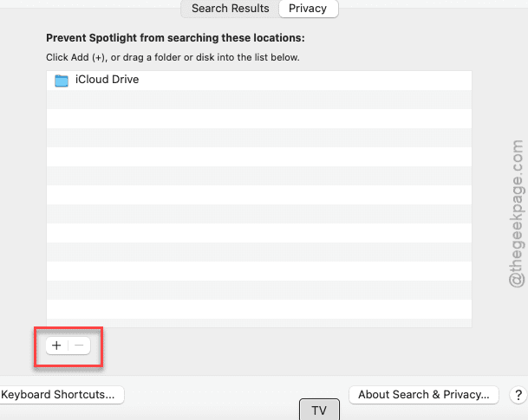Open help with the question mark button
The height and width of the screenshot is (420, 528).
pyautogui.click(x=518, y=395)
